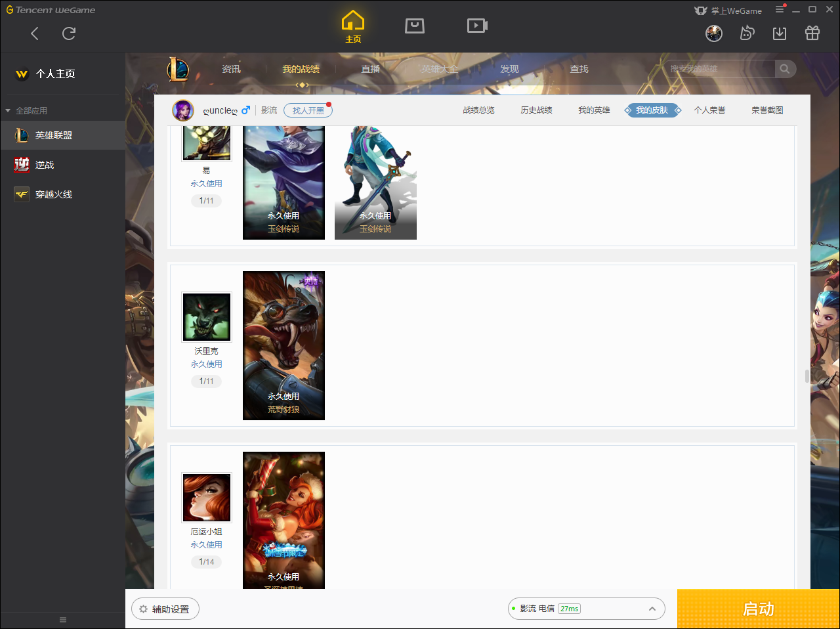Click the sidebar bottom grip icon
The width and height of the screenshot is (840, 629).
tap(63, 620)
